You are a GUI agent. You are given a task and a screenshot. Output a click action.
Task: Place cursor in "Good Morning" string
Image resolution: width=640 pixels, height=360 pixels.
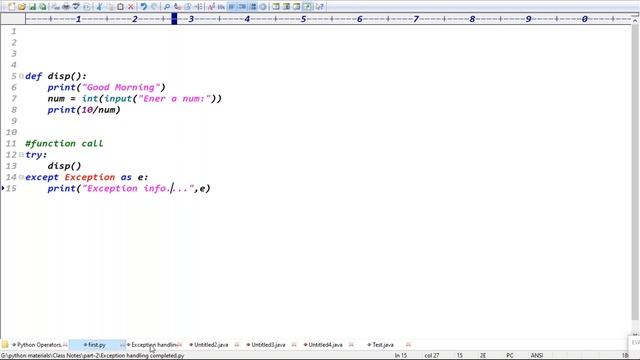(x=121, y=87)
